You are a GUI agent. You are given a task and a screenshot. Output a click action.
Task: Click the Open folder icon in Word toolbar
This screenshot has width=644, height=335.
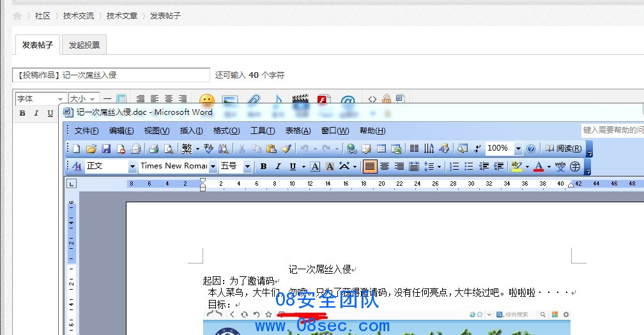pos(91,149)
